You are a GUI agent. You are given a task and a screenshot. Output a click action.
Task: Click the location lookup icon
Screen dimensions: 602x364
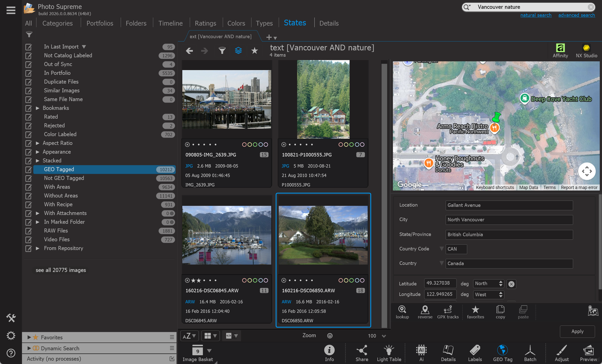402,312
